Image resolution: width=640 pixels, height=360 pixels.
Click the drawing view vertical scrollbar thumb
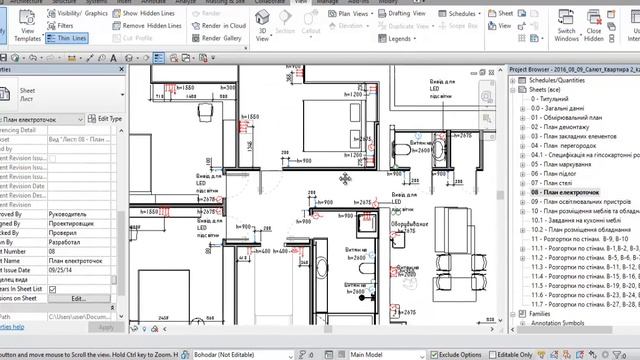click(x=500, y=195)
